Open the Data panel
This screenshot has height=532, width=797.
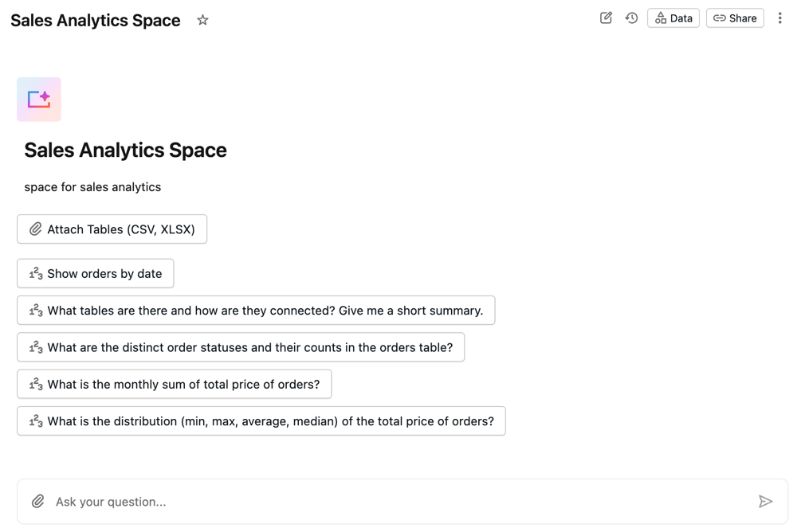point(673,18)
